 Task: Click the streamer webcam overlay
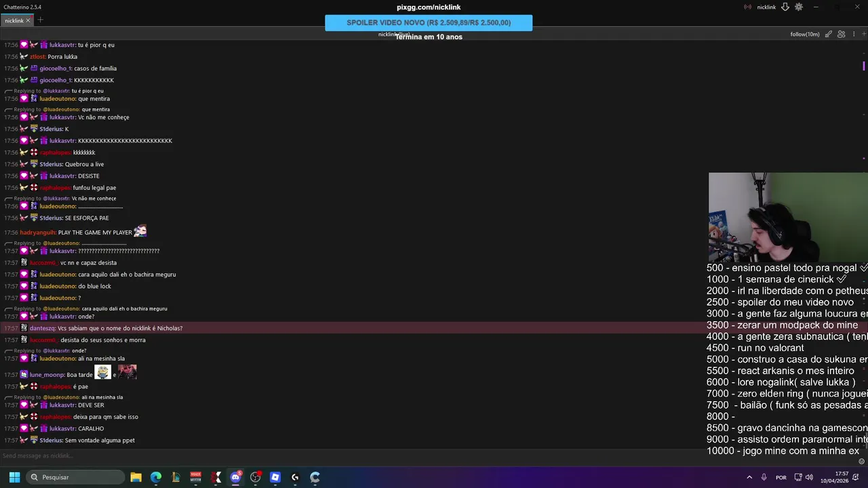click(788, 217)
